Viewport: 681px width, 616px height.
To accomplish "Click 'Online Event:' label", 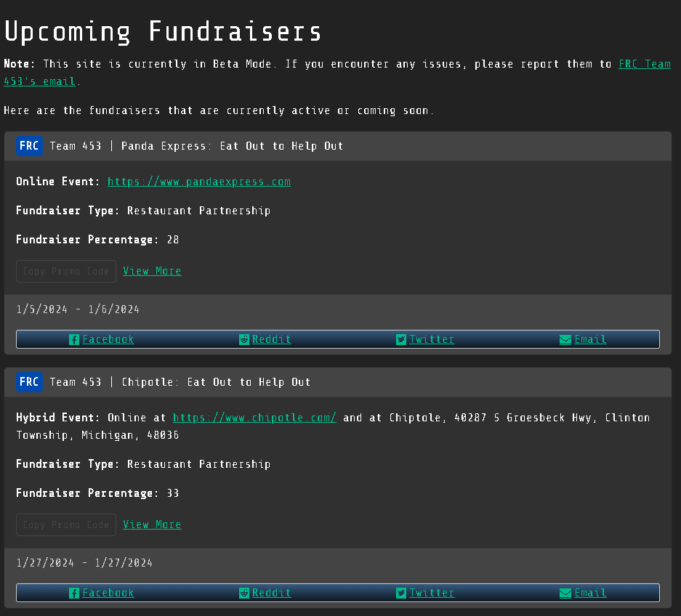I will tap(57, 182).
